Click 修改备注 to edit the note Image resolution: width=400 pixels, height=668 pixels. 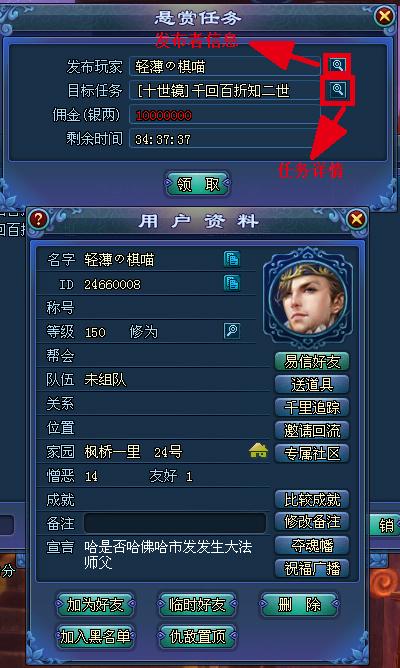coord(312,521)
